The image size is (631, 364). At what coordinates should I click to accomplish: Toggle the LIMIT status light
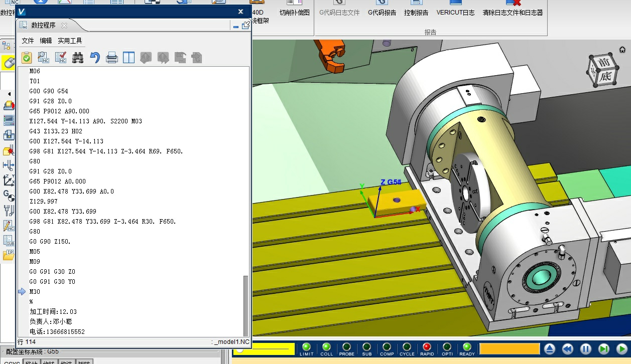pos(306,346)
